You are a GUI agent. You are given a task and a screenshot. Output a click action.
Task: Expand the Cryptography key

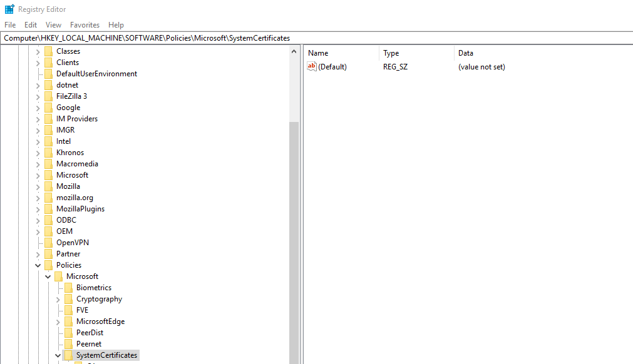(58, 300)
